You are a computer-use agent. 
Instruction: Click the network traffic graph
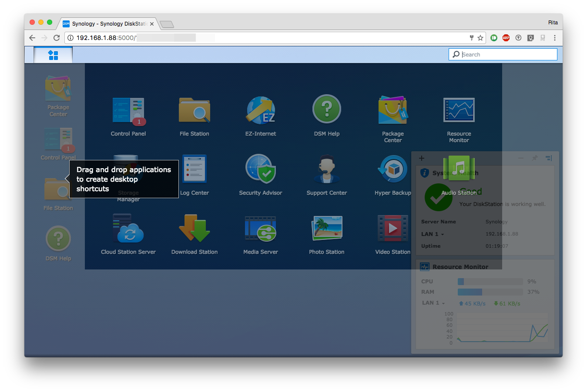coord(502,329)
